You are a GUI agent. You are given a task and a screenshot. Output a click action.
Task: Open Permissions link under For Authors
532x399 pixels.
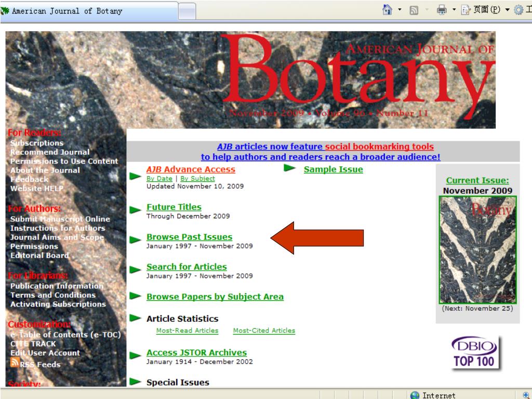pyautogui.click(x=34, y=247)
